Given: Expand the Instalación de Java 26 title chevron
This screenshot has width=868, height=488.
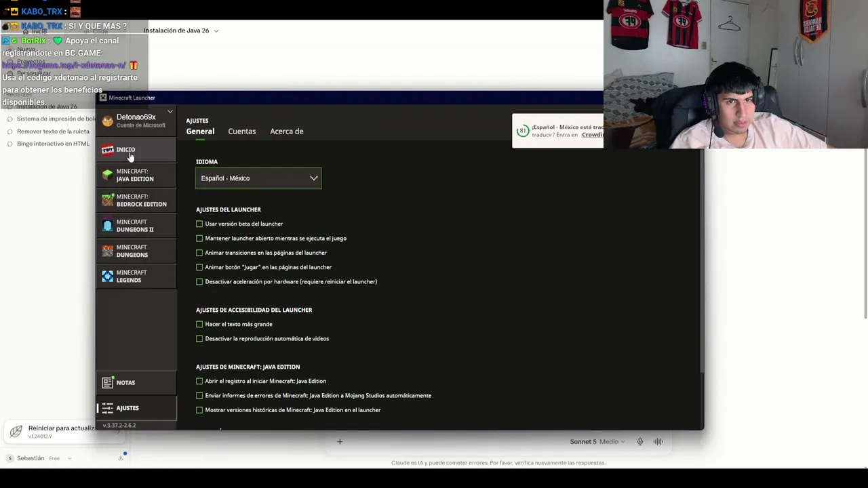Looking at the screenshot, I should (216, 30).
